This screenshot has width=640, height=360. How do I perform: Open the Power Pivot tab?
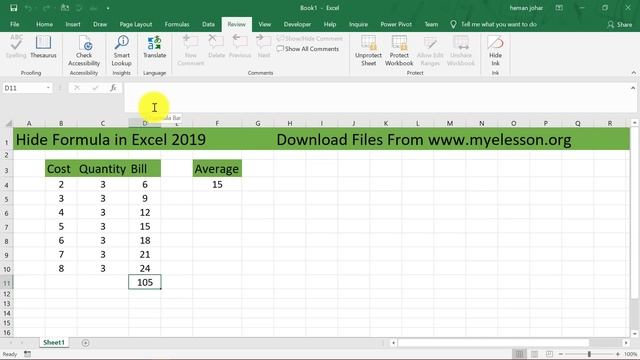click(x=396, y=24)
